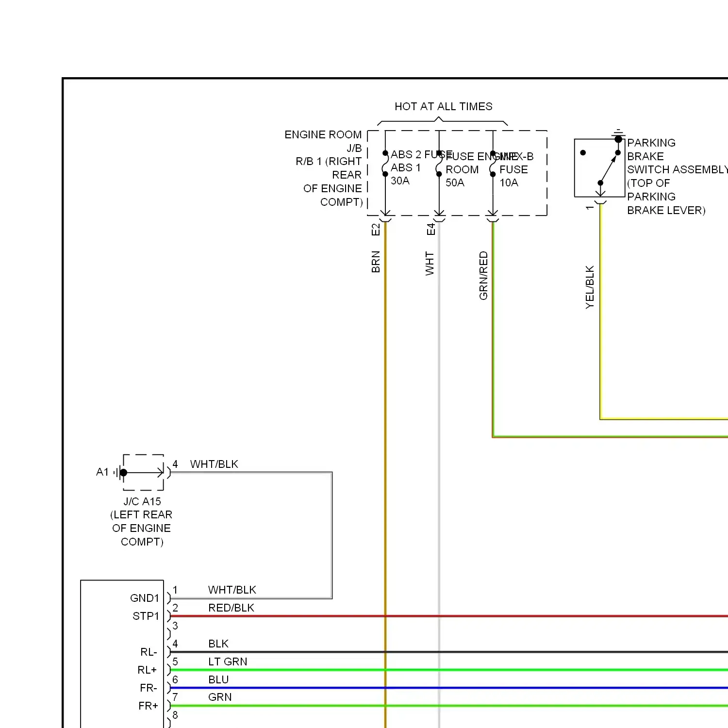728x728 pixels.
Task: Click the J/C A15 dashed connector box
Action: [143, 472]
